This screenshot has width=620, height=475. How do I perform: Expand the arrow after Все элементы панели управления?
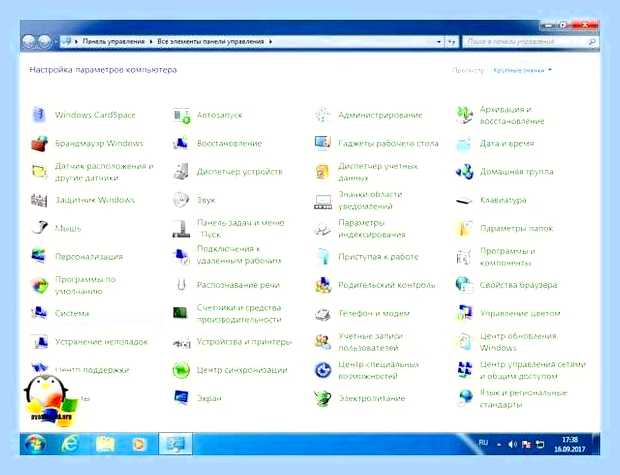tap(270, 42)
